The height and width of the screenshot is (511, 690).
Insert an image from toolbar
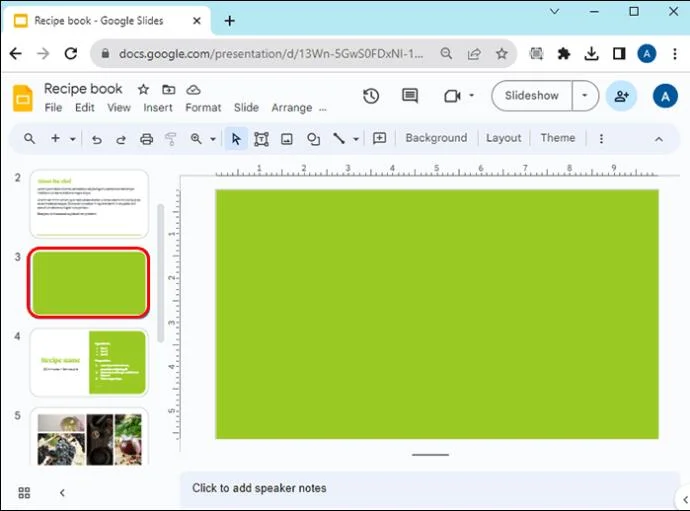pos(287,139)
